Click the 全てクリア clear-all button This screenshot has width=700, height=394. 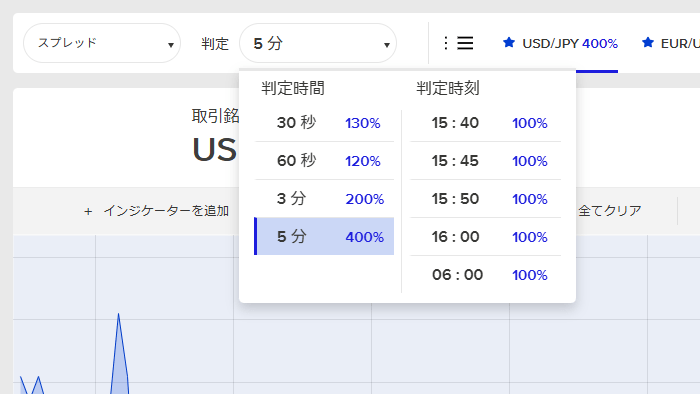pyautogui.click(x=610, y=211)
